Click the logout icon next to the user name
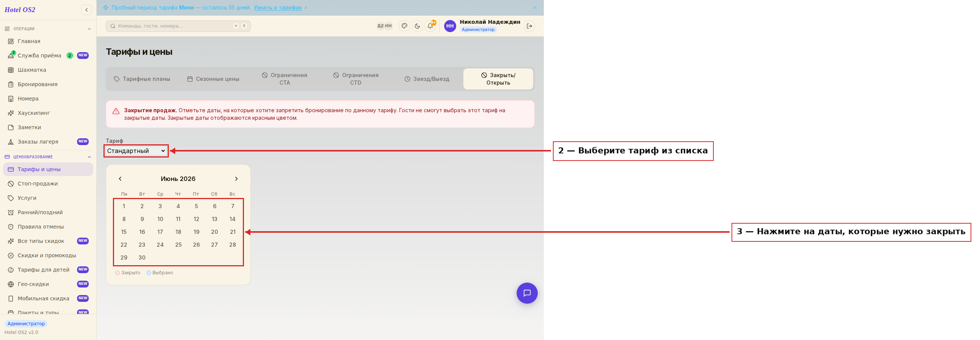 point(529,26)
